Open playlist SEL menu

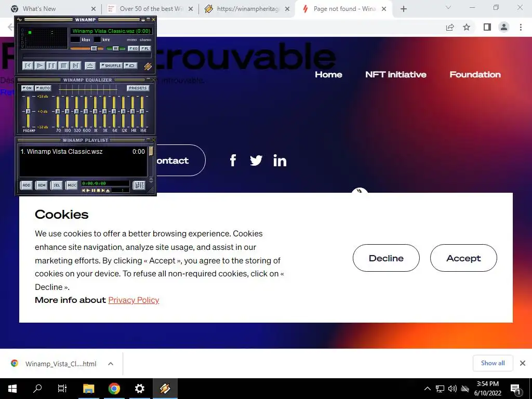coord(56,185)
